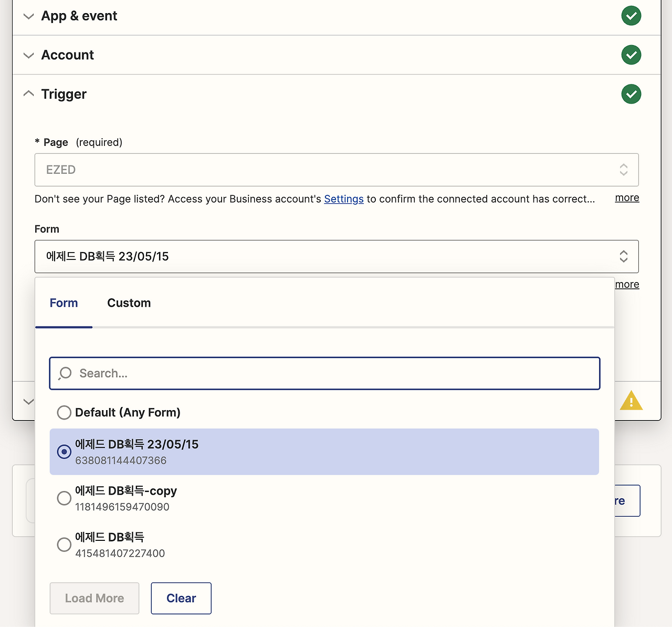Select the 에제드 DB획득 form ending in 7400

click(x=64, y=545)
